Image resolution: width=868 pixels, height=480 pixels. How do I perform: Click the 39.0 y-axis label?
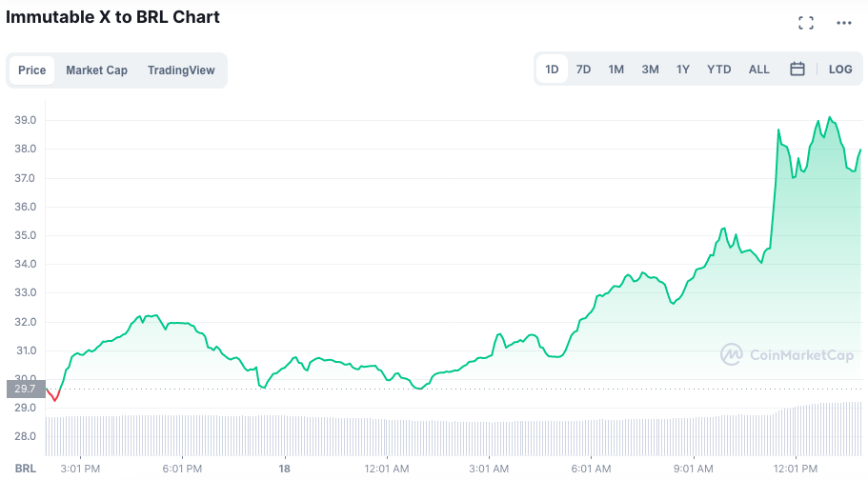coord(26,120)
